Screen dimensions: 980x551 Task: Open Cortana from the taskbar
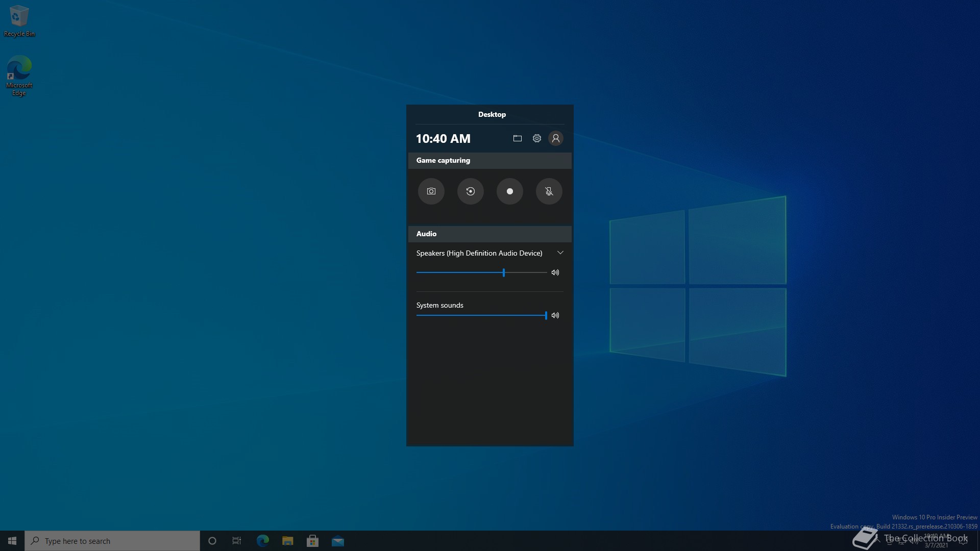pyautogui.click(x=212, y=541)
